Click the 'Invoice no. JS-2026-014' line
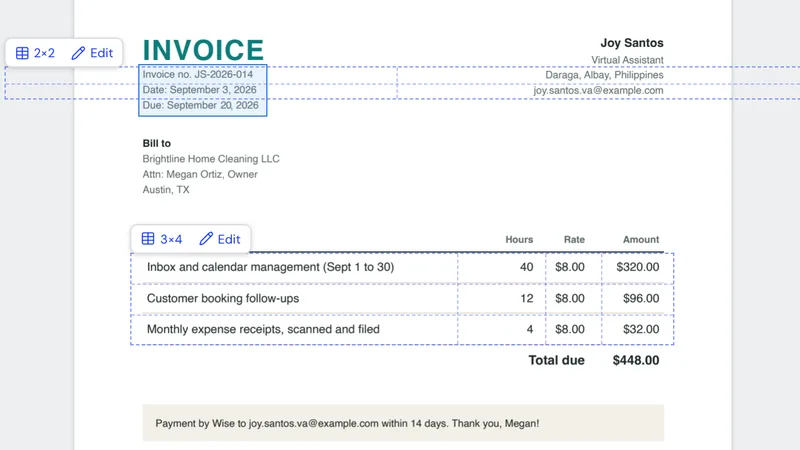Viewport: 800px width, 450px height. point(197,74)
